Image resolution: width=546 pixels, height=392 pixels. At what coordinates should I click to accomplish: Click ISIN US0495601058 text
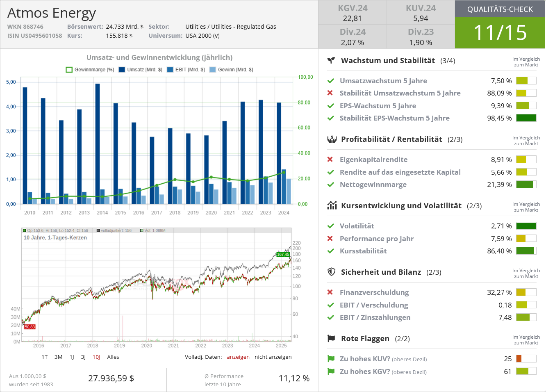[x=34, y=36]
